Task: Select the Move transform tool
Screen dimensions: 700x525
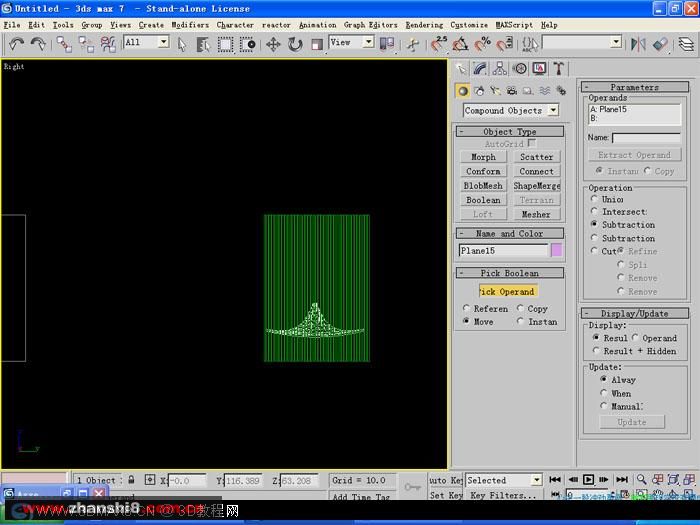Action: pos(273,44)
